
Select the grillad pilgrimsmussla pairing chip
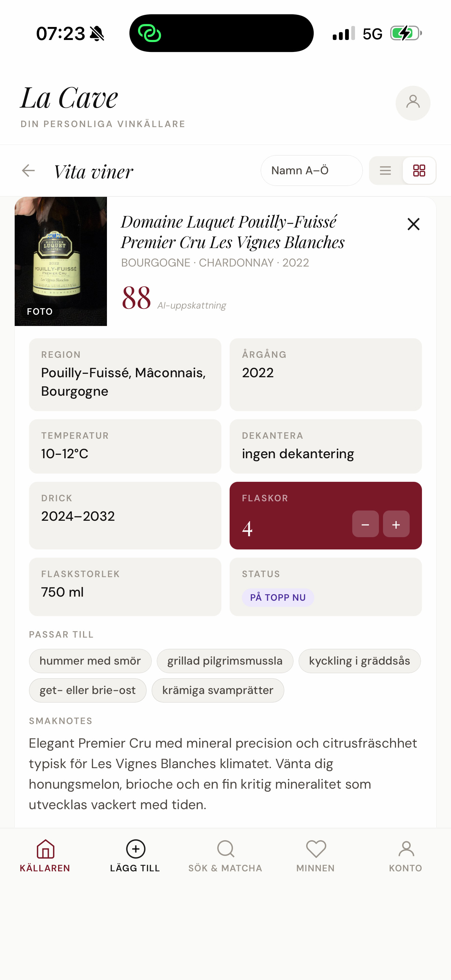(225, 661)
